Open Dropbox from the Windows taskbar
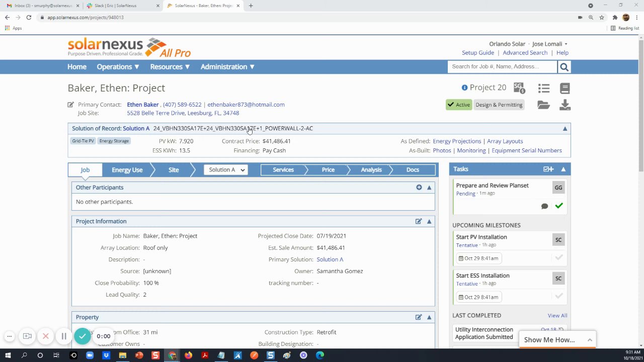The image size is (644, 362). (x=106, y=355)
